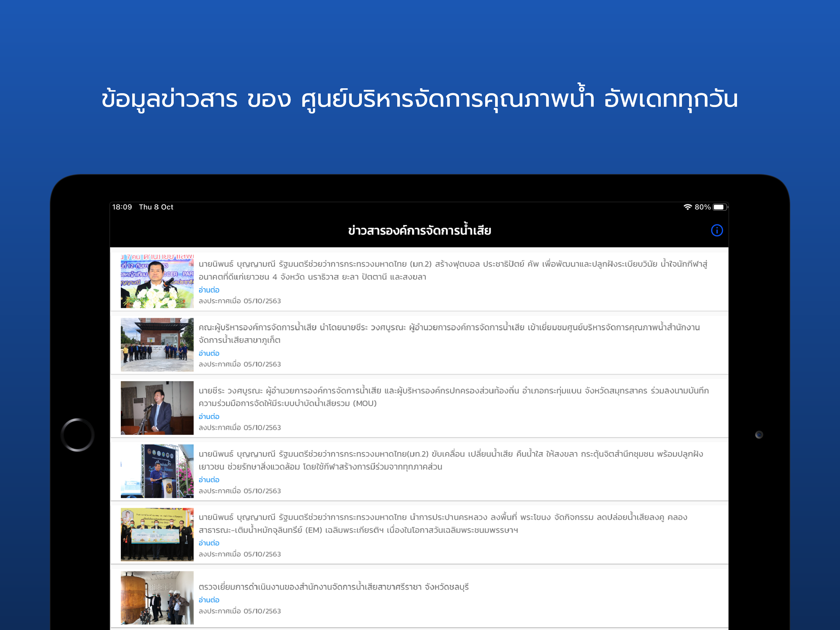Open อ่านต่อ link for Songkhla clean water news
This screenshot has height=630, width=840.
209,480
